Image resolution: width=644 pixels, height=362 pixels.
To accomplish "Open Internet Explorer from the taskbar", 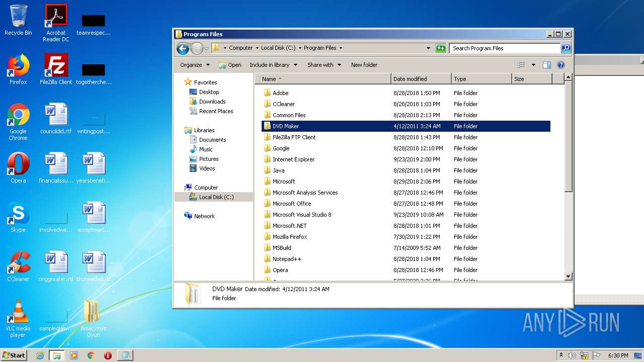I will 40,355.
